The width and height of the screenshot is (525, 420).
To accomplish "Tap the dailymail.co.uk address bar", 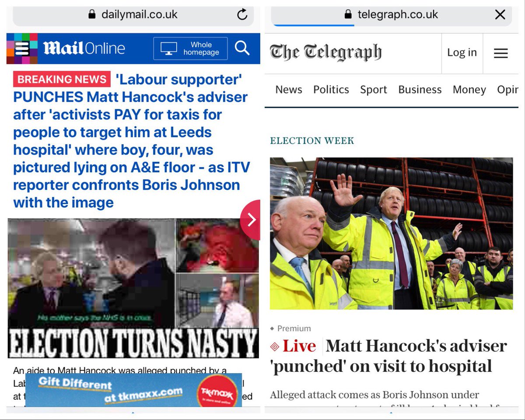I will [133, 15].
